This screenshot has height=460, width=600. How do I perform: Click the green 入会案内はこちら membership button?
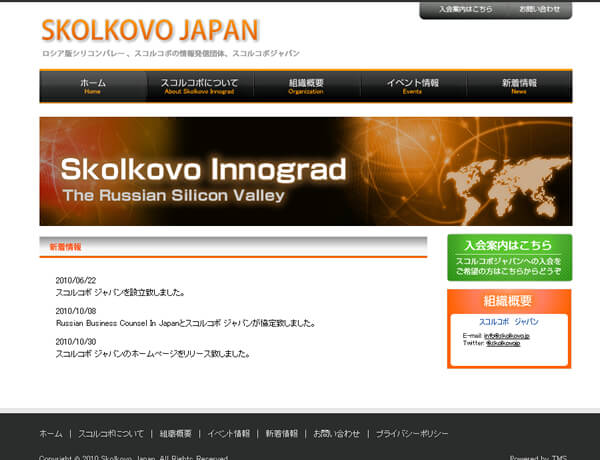point(510,258)
